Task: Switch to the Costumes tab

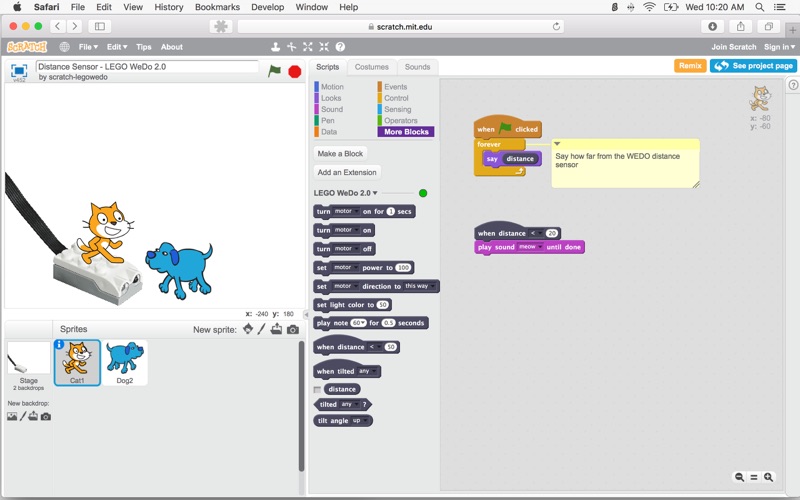Action: (x=371, y=67)
